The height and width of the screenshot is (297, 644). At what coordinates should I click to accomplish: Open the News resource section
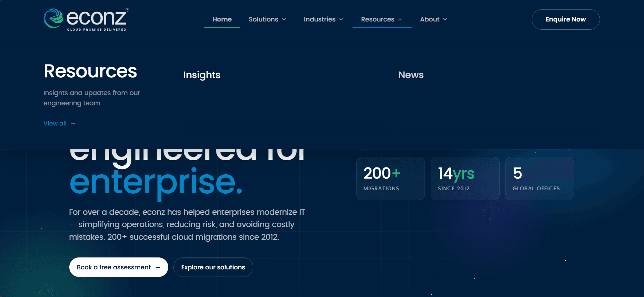point(499,94)
